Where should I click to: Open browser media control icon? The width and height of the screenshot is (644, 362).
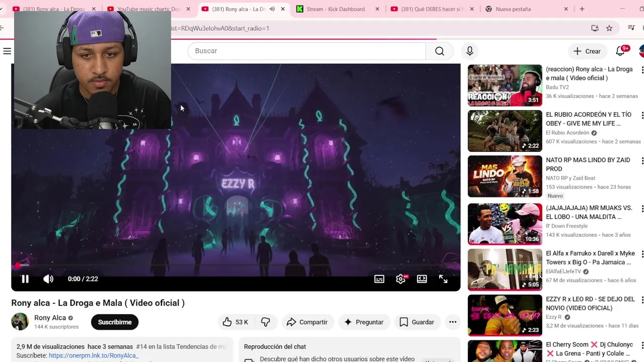click(x=631, y=28)
